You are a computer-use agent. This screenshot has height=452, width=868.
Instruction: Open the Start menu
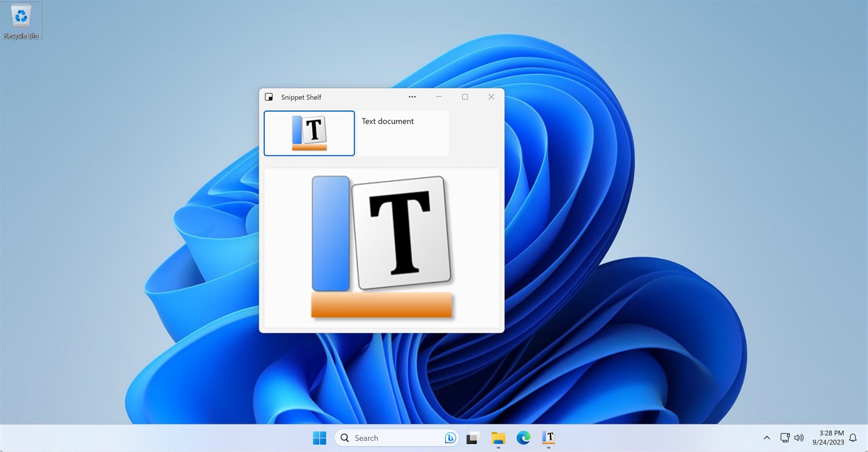coord(319,438)
